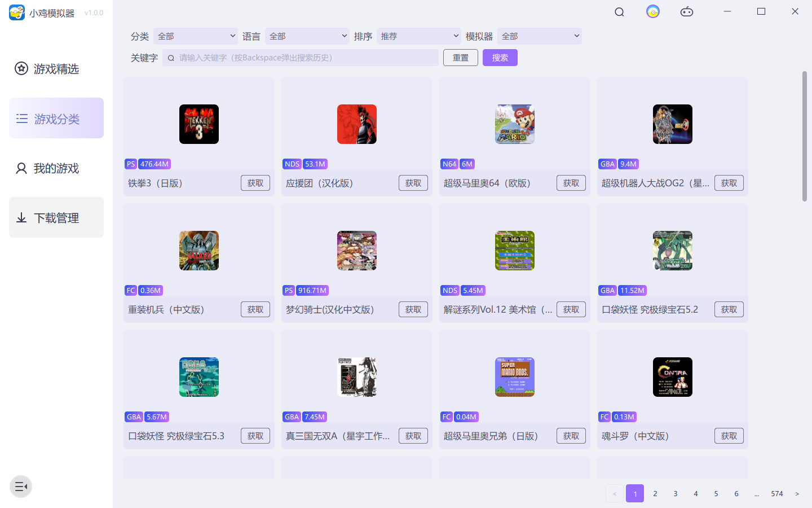
Task: Click the 小鸡模拟器 app logo
Action: coord(17,12)
